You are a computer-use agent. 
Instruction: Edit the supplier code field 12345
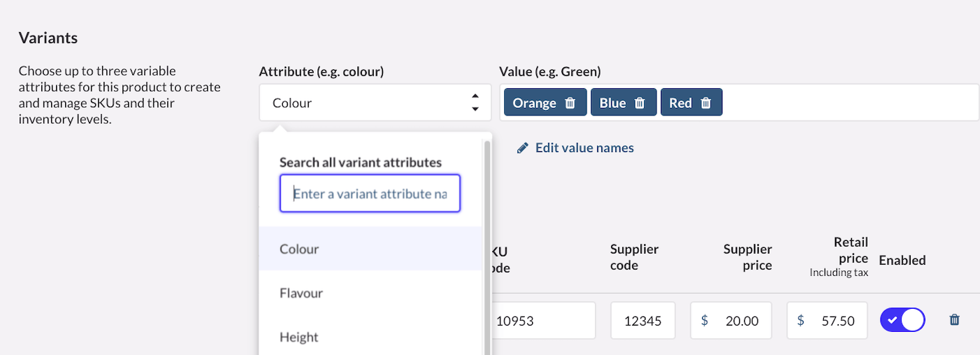tap(643, 321)
